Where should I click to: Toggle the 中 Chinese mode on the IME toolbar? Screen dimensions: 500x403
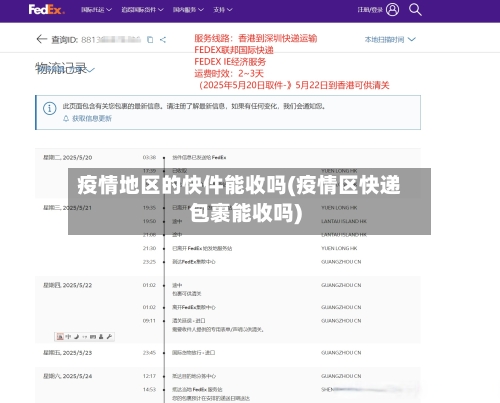click(68, 337)
